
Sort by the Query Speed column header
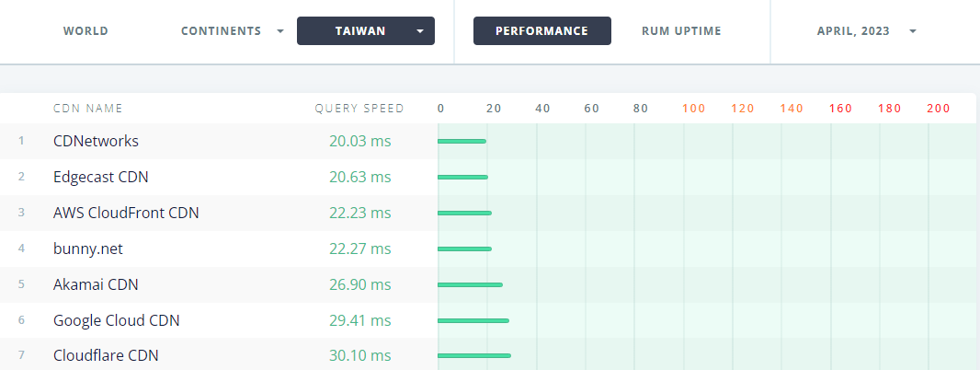[x=359, y=109]
